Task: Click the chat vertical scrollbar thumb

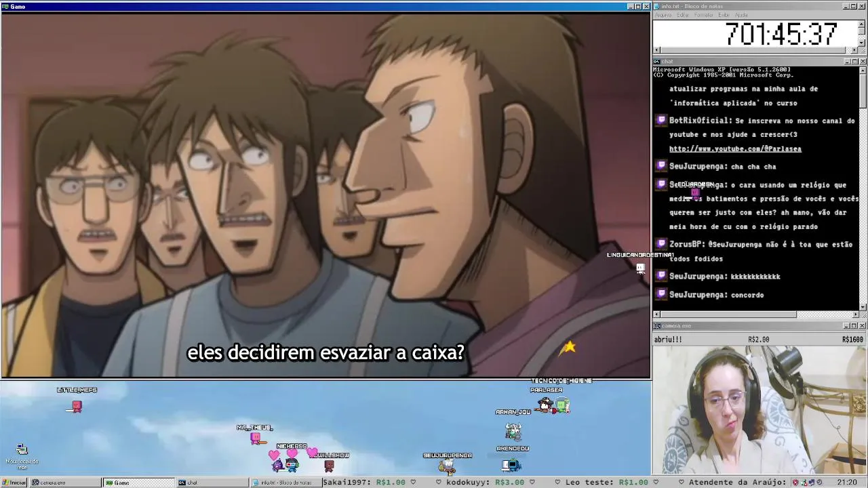Action: click(863, 90)
